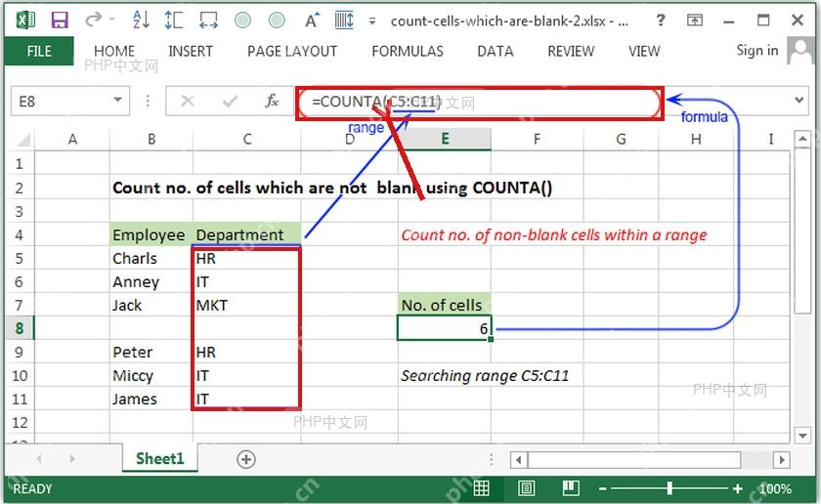Viewport: 821px width, 504px height.
Task: Select cell E8 showing value 6
Action: 444,328
